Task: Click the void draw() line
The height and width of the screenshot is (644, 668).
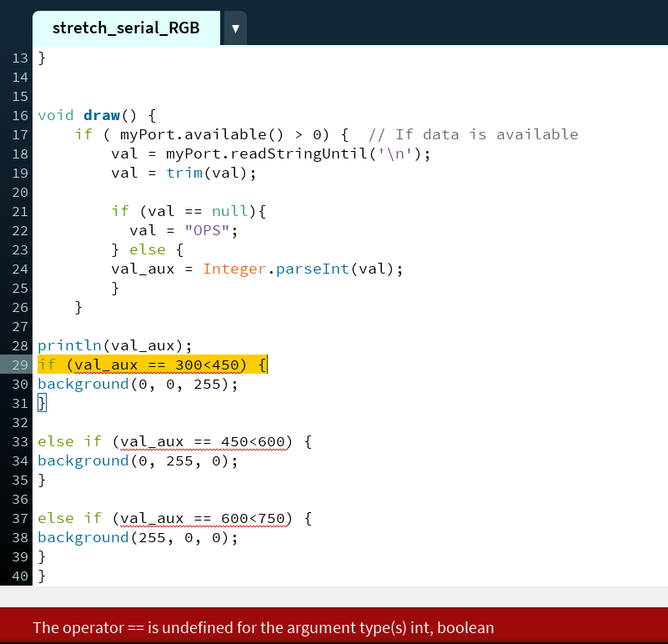Action: click(97, 115)
